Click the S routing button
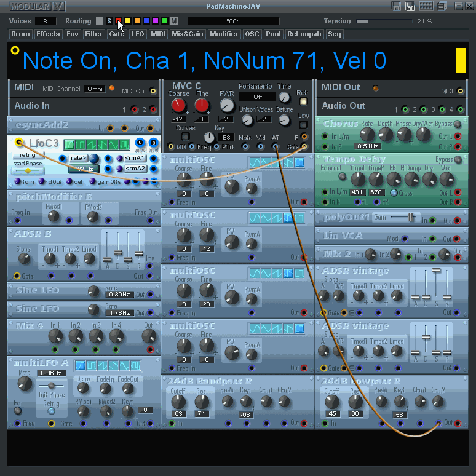This screenshot has width=476, height=476. [x=109, y=21]
